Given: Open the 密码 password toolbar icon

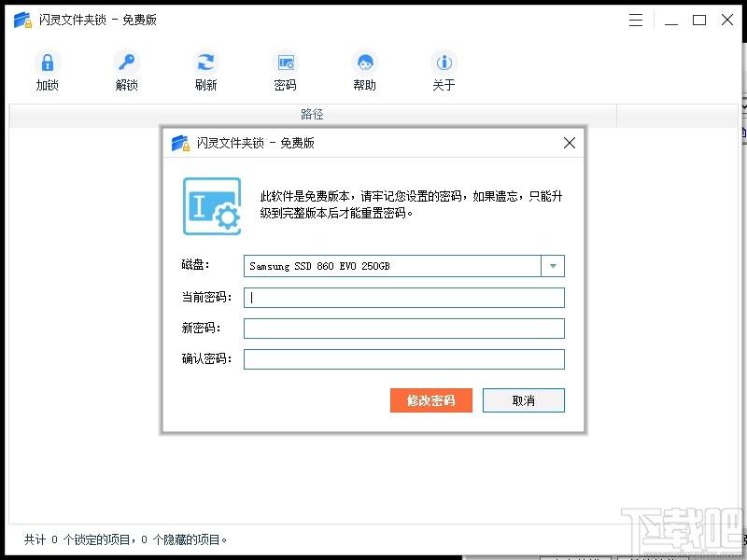Looking at the screenshot, I should click(286, 72).
